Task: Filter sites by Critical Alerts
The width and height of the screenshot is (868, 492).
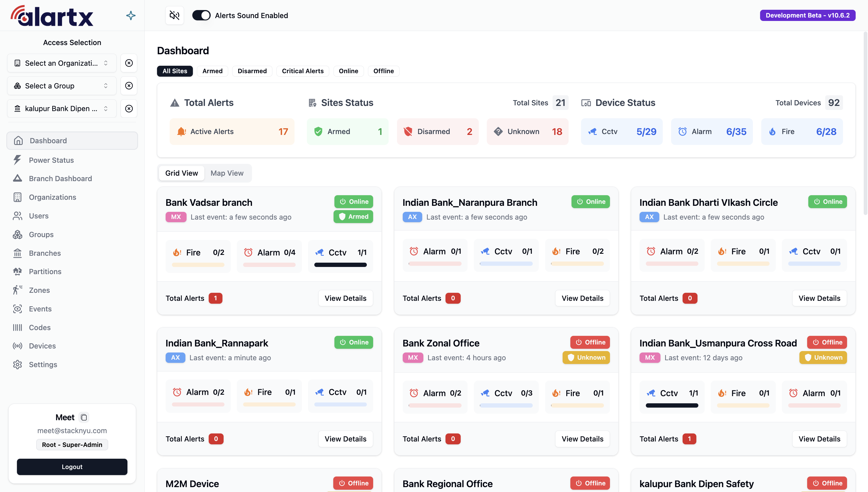Action: [303, 71]
